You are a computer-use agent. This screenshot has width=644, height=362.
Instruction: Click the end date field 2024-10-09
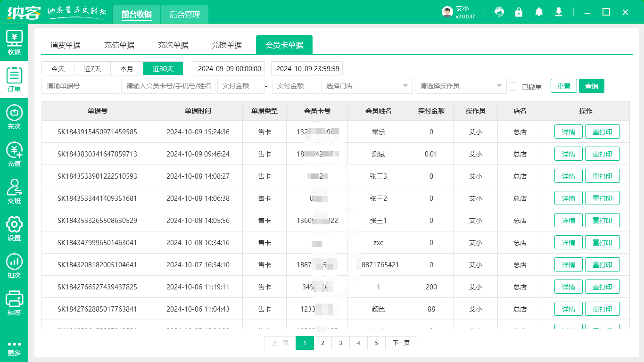pos(307,68)
